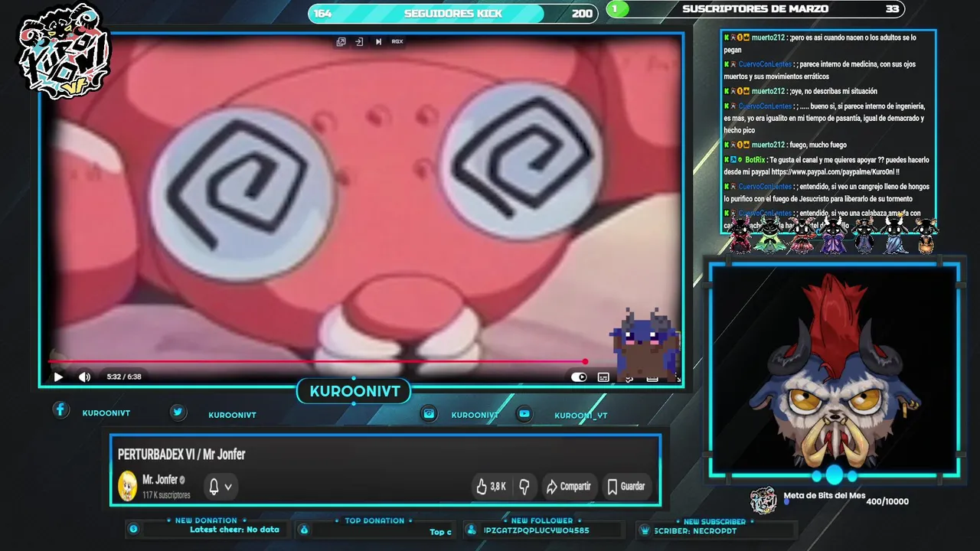Click the Compartir share button
980x551 pixels.
pyautogui.click(x=568, y=486)
